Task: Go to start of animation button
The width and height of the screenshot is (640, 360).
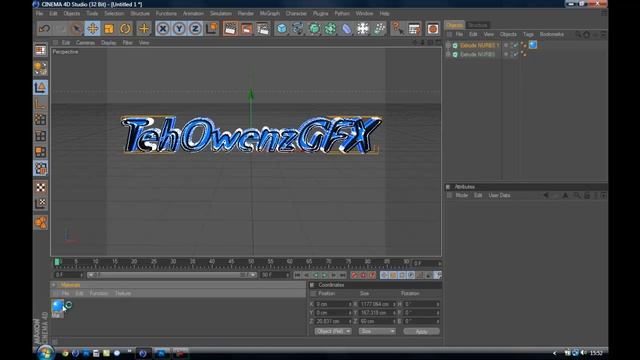Action: (297, 276)
